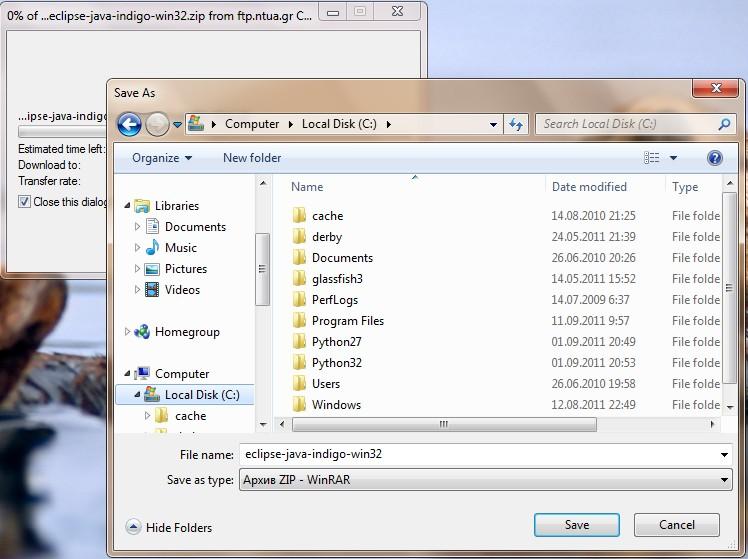The image size is (748, 559).
Task: Sort by the Date modified column header
Action: (589, 187)
